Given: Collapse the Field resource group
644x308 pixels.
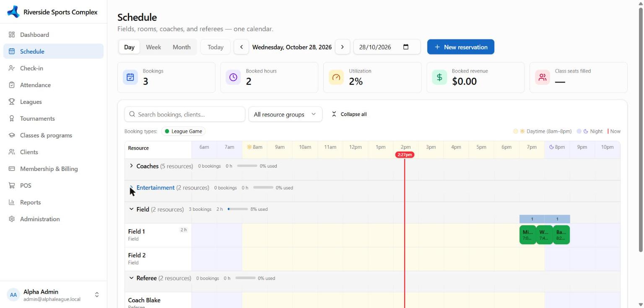Looking at the screenshot, I should 131,209.
